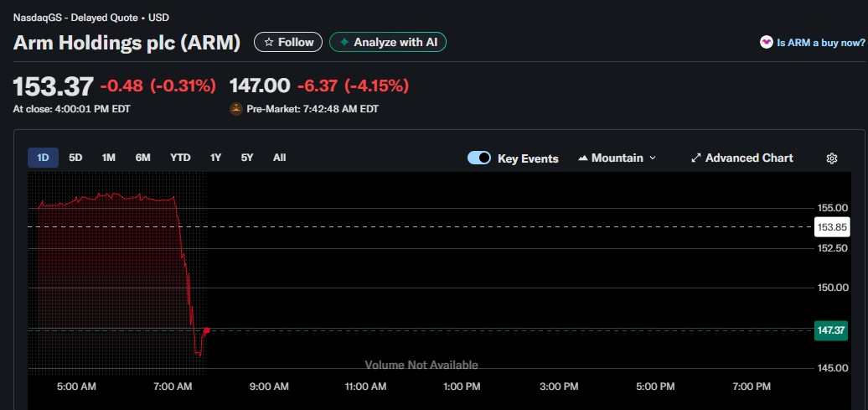The width and height of the screenshot is (868, 410).
Task: Click the heart icon next to 'Is ARM a buy now?'
Action: tap(766, 42)
